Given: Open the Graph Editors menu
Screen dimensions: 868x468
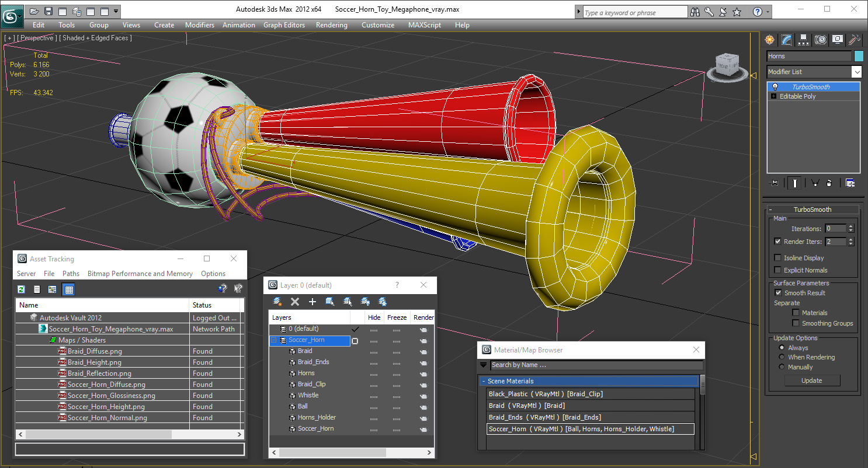Looking at the screenshot, I should pyautogui.click(x=284, y=25).
